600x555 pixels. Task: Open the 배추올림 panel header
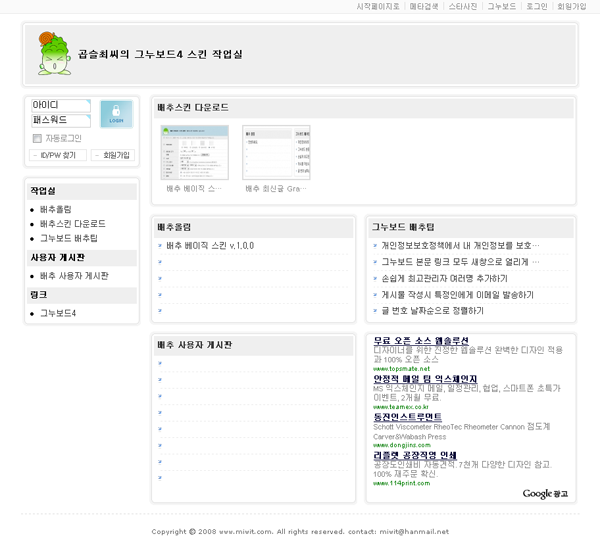point(174,227)
